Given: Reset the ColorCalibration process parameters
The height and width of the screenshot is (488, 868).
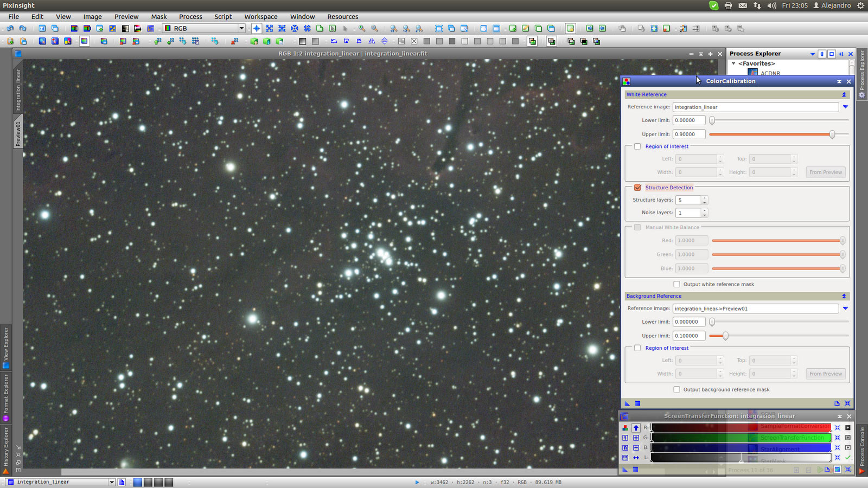Looking at the screenshot, I should tap(847, 403).
